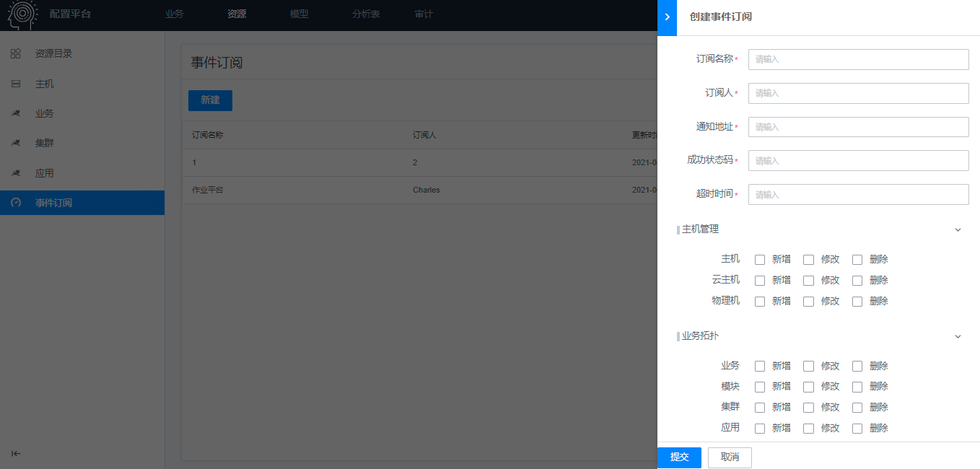Click the 订阅人 column header

424,136
